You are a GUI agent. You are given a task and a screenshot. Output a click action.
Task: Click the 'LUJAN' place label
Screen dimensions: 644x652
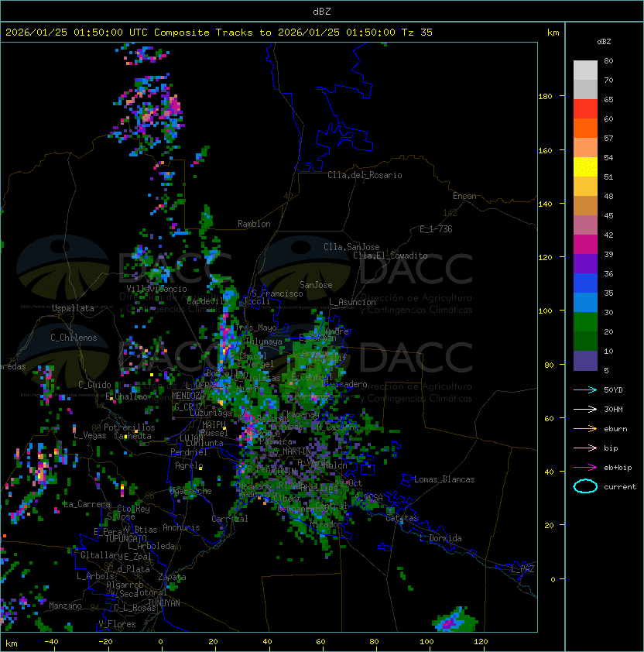(x=192, y=438)
